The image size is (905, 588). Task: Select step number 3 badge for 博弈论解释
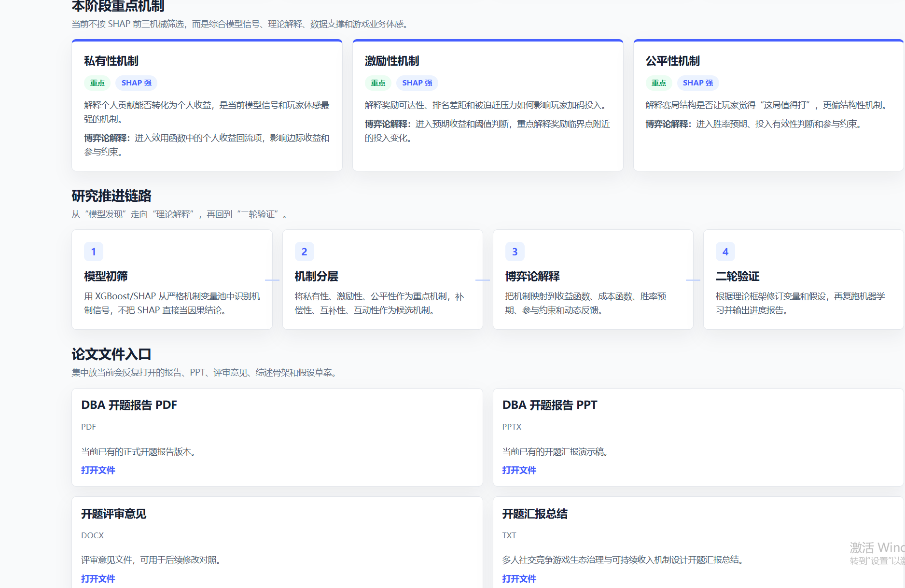[515, 252]
